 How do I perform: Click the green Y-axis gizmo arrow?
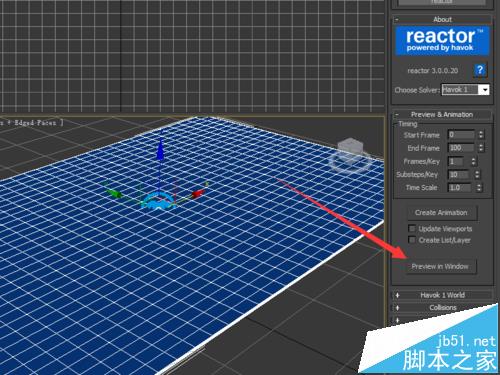pos(114,193)
